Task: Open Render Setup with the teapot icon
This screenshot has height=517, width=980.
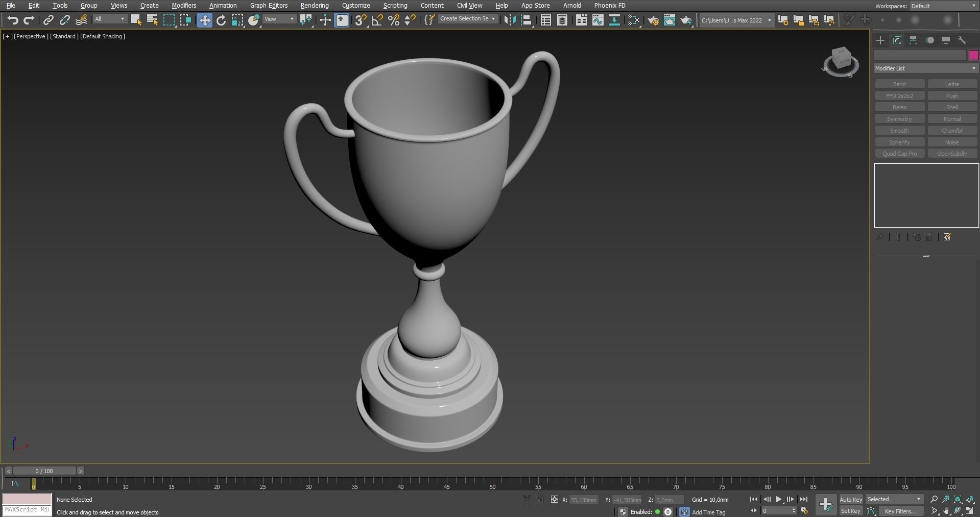Action: click(653, 20)
